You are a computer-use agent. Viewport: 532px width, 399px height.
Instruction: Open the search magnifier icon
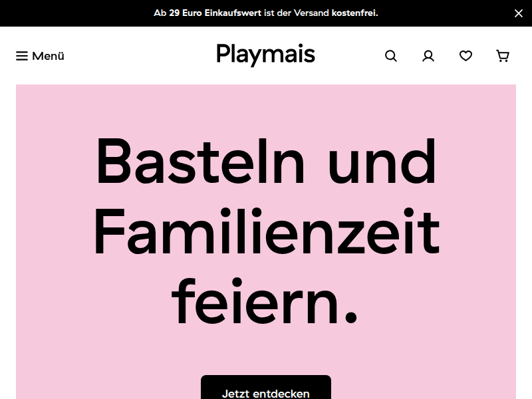[391, 56]
